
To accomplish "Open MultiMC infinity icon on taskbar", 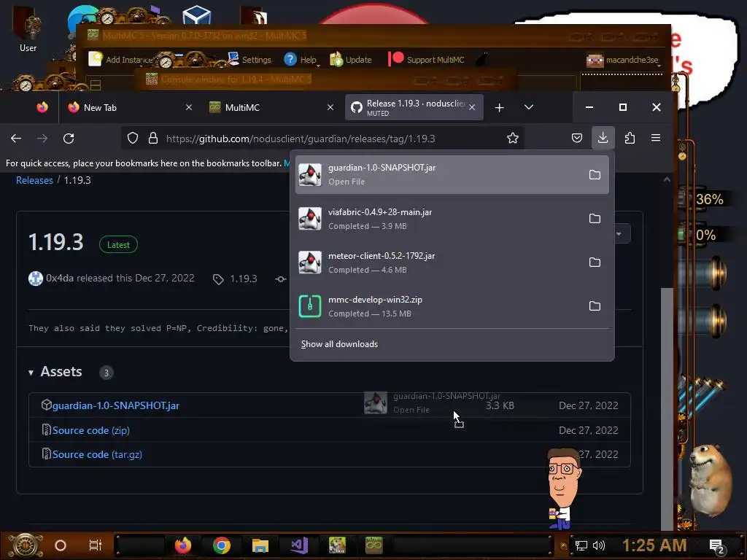I will tap(374, 545).
